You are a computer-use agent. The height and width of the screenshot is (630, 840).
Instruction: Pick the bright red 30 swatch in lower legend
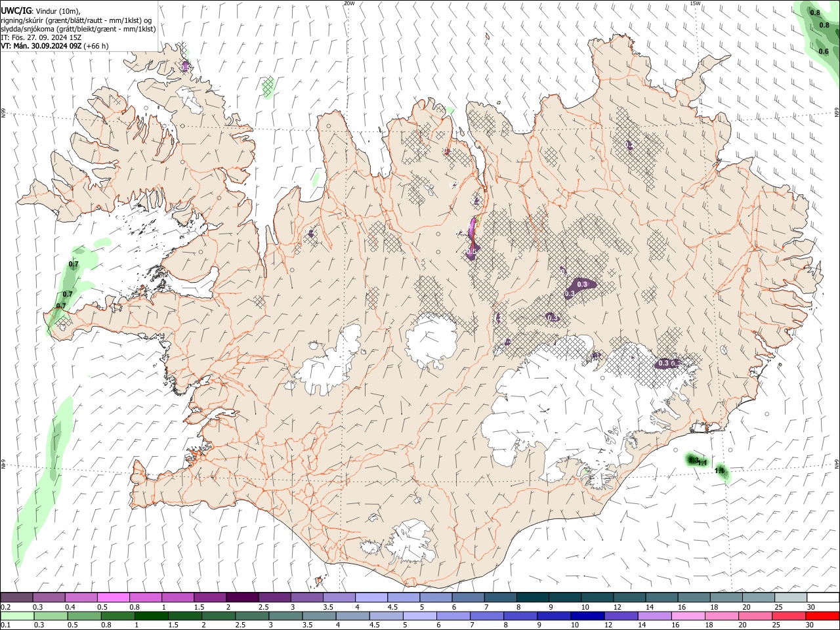click(823, 616)
